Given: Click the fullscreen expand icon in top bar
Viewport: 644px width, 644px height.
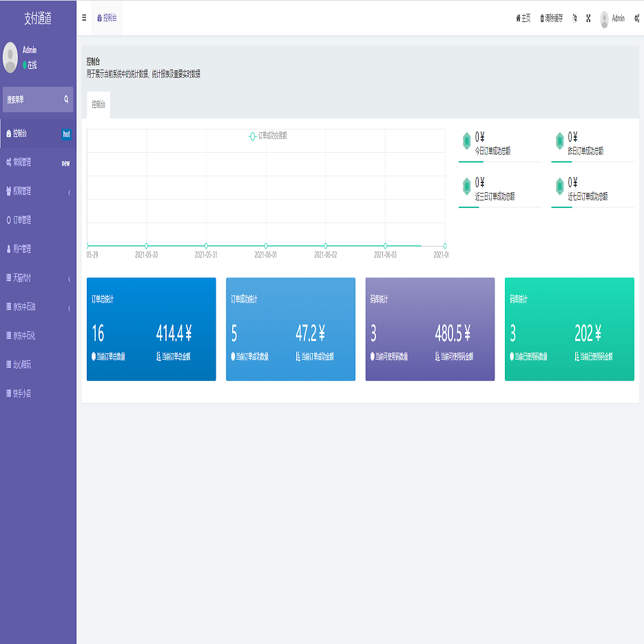Looking at the screenshot, I should coord(588,19).
